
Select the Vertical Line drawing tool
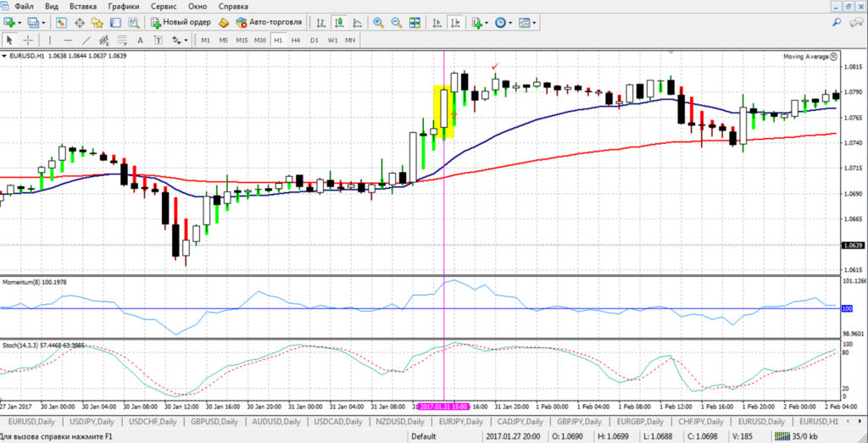point(50,41)
